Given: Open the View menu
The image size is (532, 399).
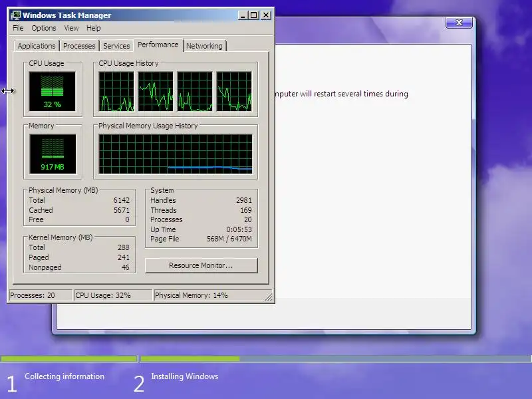Looking at the screenshot, I should click(x=71, y=28).
